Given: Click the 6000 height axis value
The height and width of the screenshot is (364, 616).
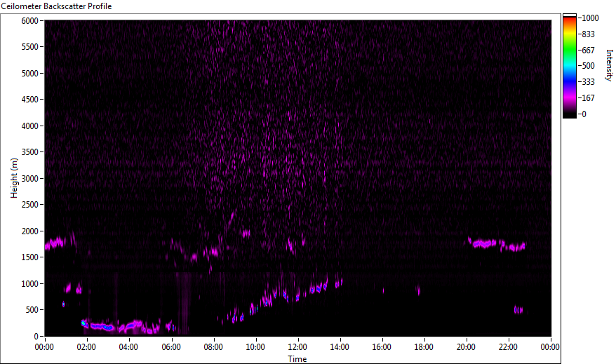Looking at the screenshot, I should click(x=30, y=21).
